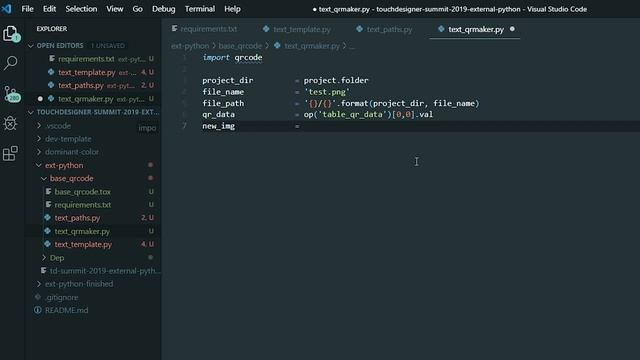Open the Search view in activity bar

click(x=11, y=63)
